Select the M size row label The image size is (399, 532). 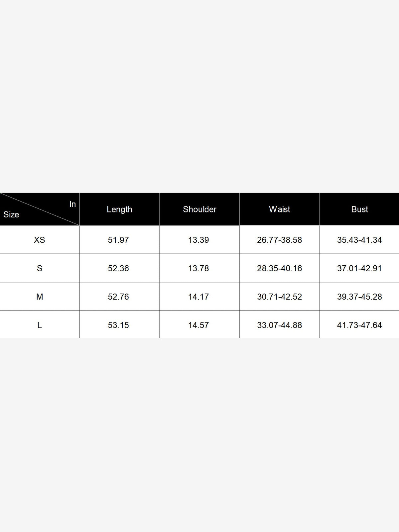40,297
